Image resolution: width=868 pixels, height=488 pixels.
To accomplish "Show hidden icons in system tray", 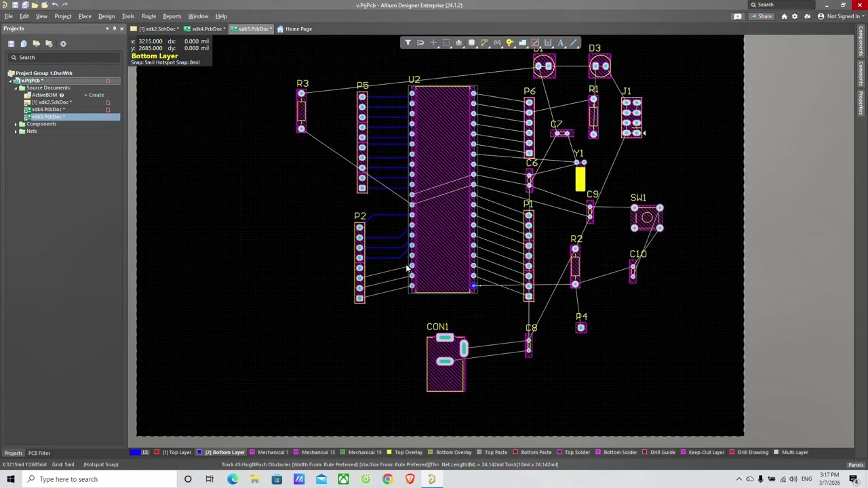I will 739,479.
